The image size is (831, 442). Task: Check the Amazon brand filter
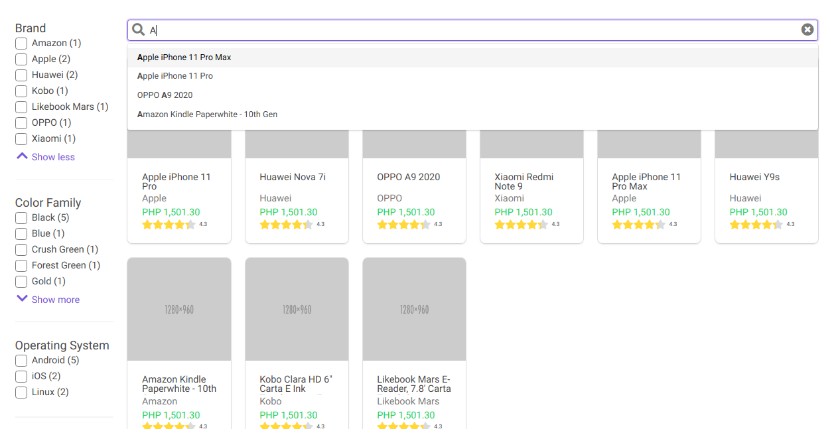click(21, 43)
